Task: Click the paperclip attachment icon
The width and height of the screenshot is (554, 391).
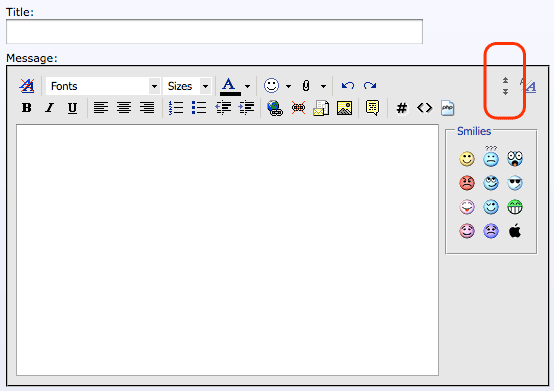Action: (x=306, y=86)
